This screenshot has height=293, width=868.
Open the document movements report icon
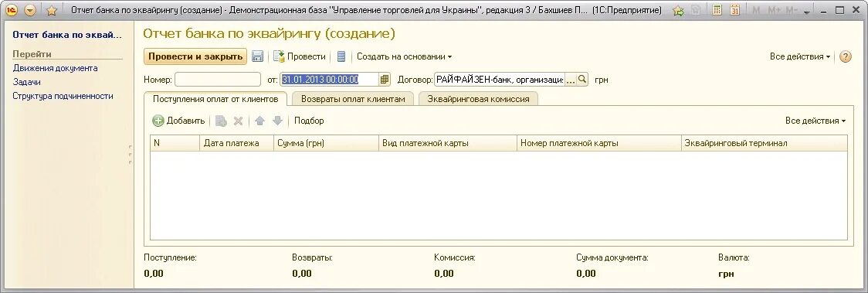(341, 56)
